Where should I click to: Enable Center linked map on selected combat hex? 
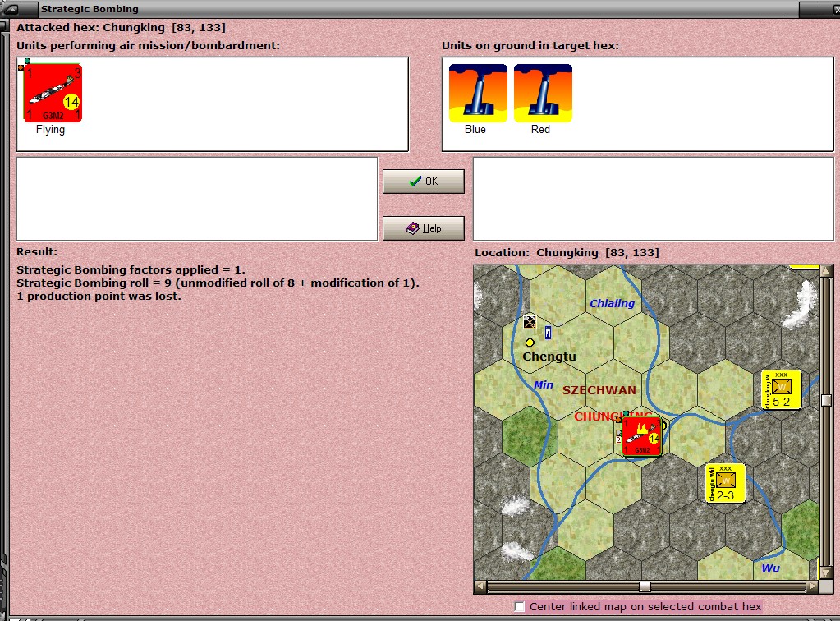[x=519, y=606]
